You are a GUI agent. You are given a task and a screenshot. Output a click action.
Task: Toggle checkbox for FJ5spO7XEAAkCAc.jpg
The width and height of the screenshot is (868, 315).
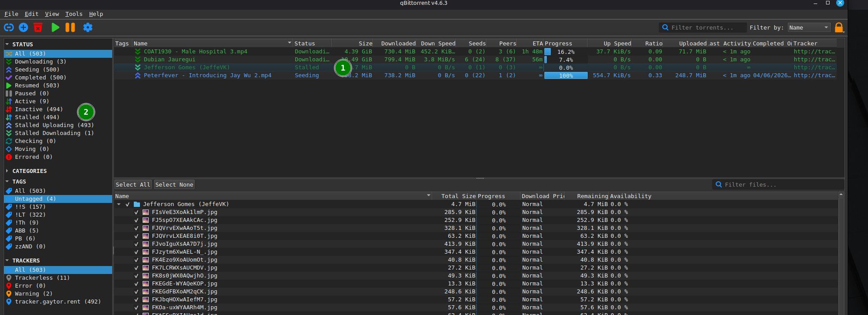136,220
